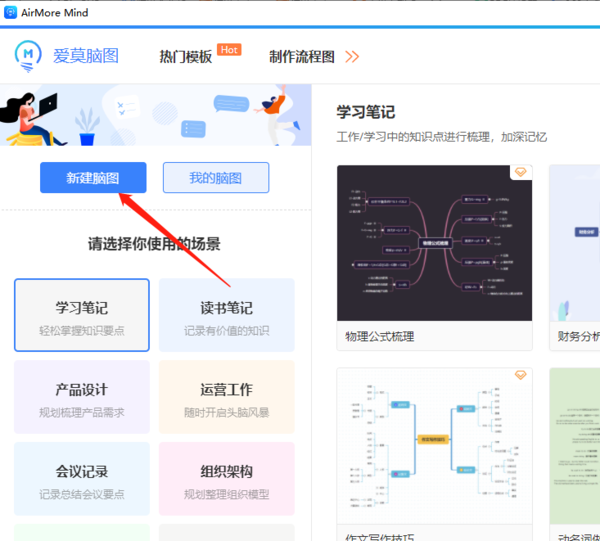Switch to the 会议记录 scene card
This screenshot has width=600, height=541.
tap(82, 478)
